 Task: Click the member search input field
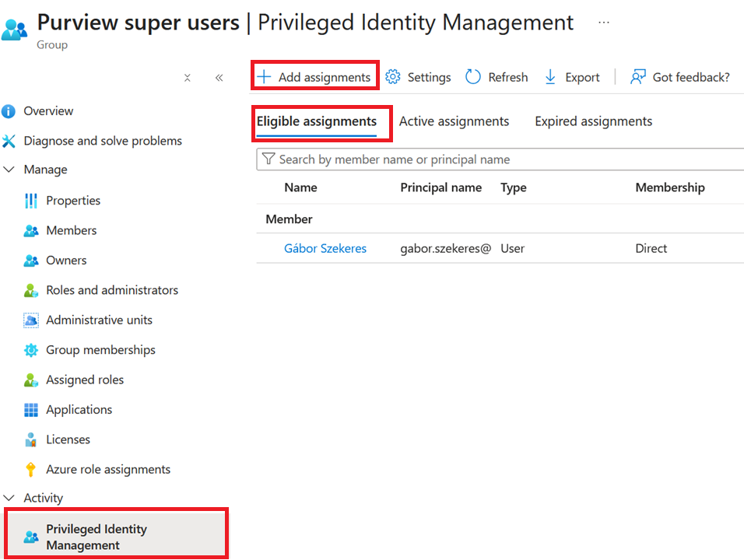[x=500, y=159]
